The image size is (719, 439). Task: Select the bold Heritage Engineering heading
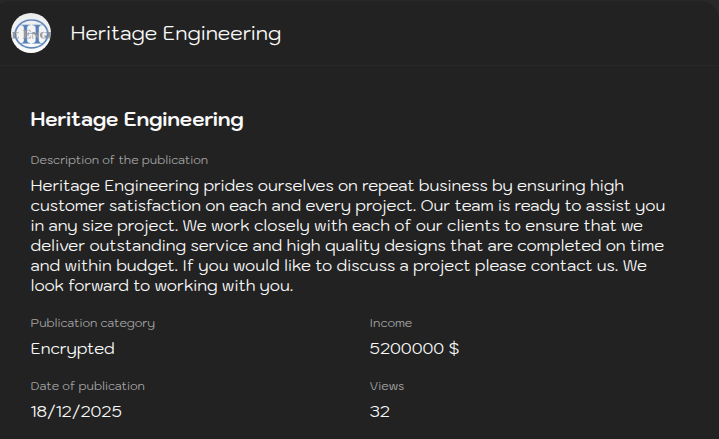click(x=137, y=120)
